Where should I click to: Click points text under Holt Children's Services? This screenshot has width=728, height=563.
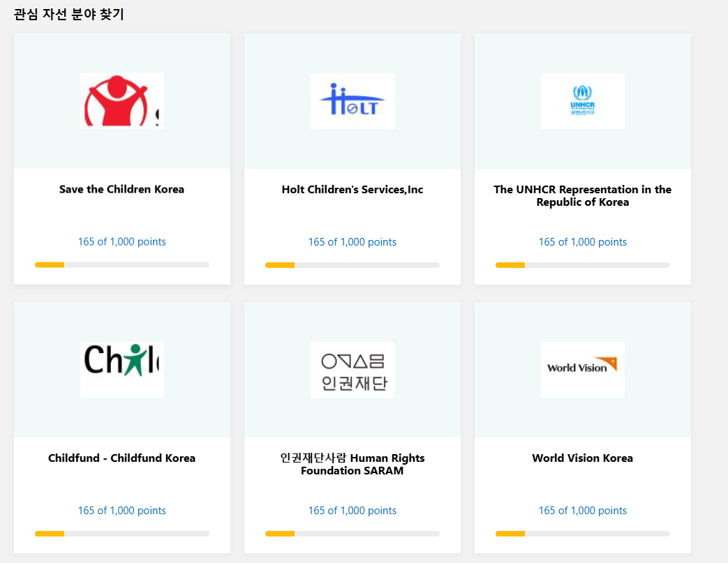pos(352,242)
